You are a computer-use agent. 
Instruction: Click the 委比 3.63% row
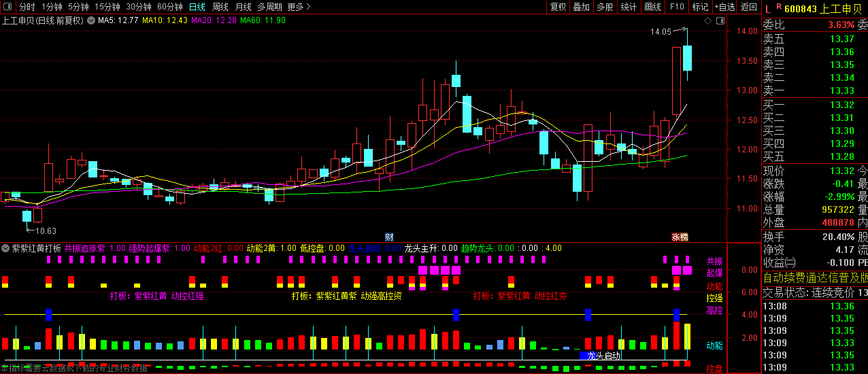pos(808,24)
